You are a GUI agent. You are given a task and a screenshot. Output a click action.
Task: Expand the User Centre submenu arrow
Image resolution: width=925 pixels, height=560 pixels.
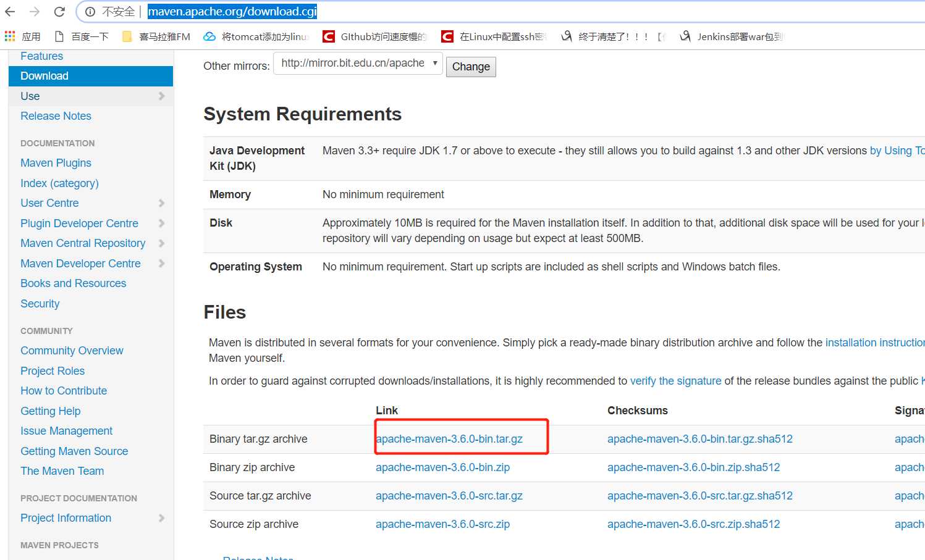pyautogui.click(x=161, y=203)
